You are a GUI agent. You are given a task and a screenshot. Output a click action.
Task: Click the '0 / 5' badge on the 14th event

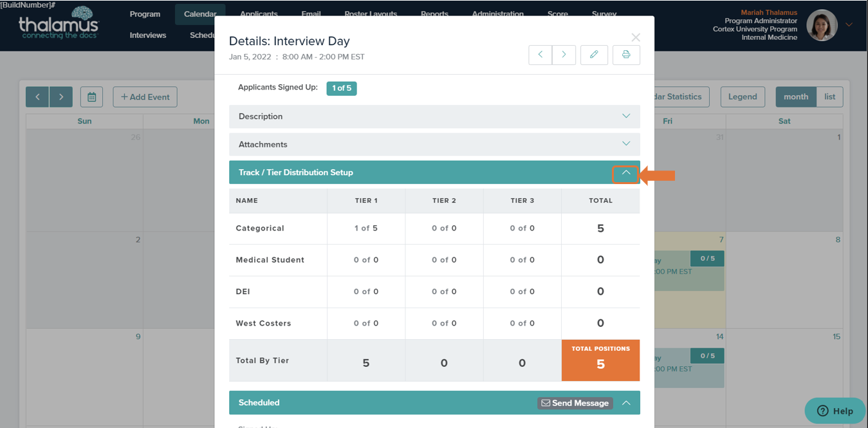(707, 356)
